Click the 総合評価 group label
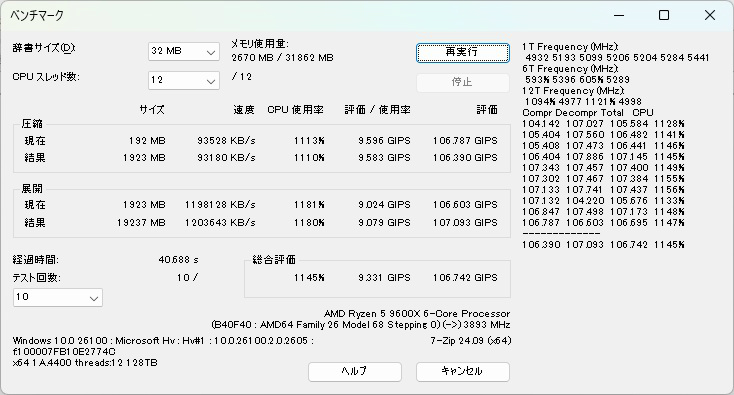The width and height of the screenshot is (734, 395). pyautogui.click(x=274, y=260)
